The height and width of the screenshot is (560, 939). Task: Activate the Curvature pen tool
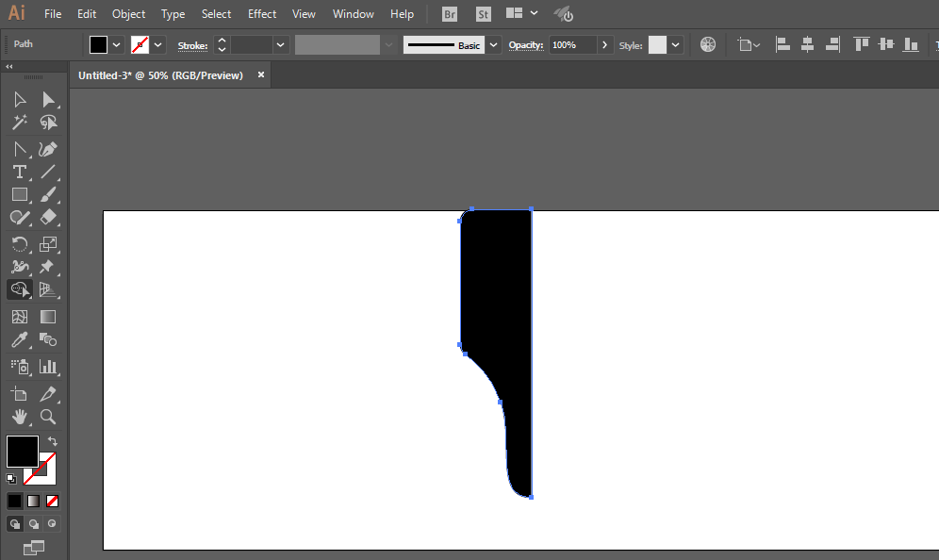coord(48,149)
